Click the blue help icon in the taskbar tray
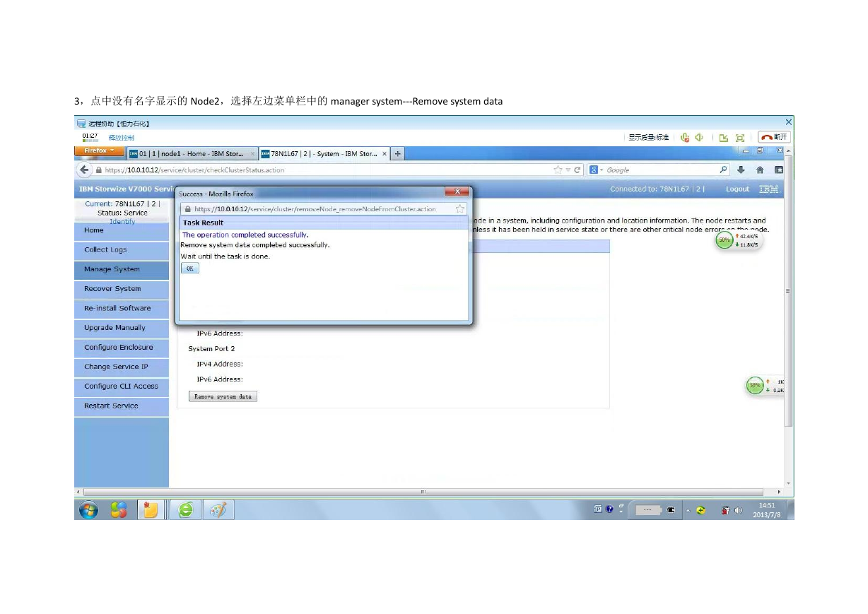This screenshot has height=614, width=868. pos(609,509)
